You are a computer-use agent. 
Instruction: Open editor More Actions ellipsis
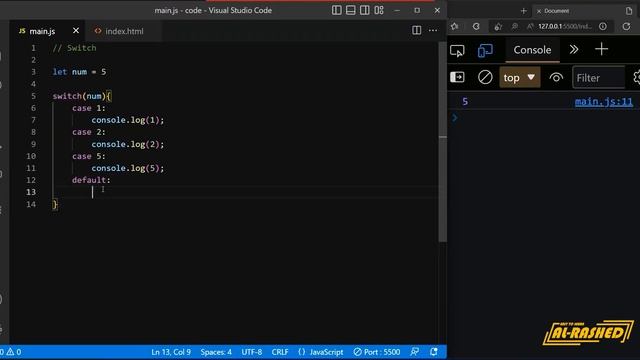click(x=433, y=30)
